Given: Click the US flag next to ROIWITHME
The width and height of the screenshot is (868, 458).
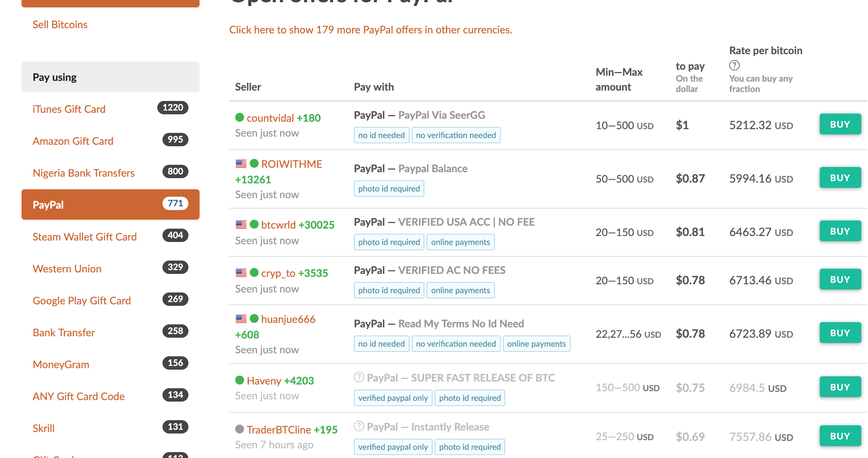Looking at the screenshot, I should [x=241, y=163].
